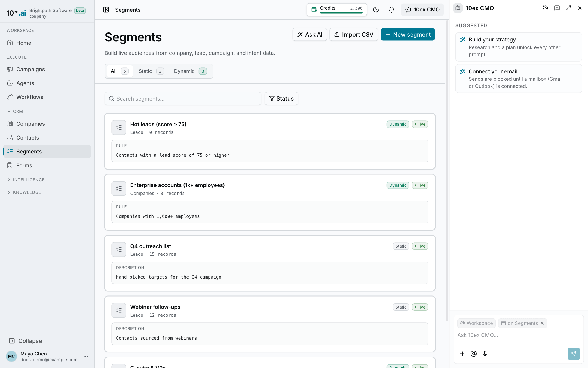Insert mention with @ icon in chat
Viewport: 588px width, 368px height.
(474, 354)
